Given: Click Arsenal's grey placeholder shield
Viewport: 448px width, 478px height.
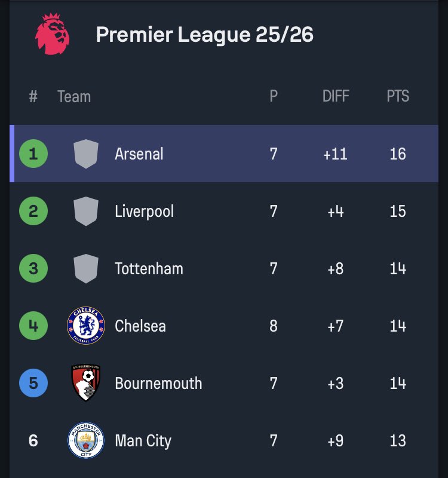Looking at the screenshot, I should click(x=86, y=154).
